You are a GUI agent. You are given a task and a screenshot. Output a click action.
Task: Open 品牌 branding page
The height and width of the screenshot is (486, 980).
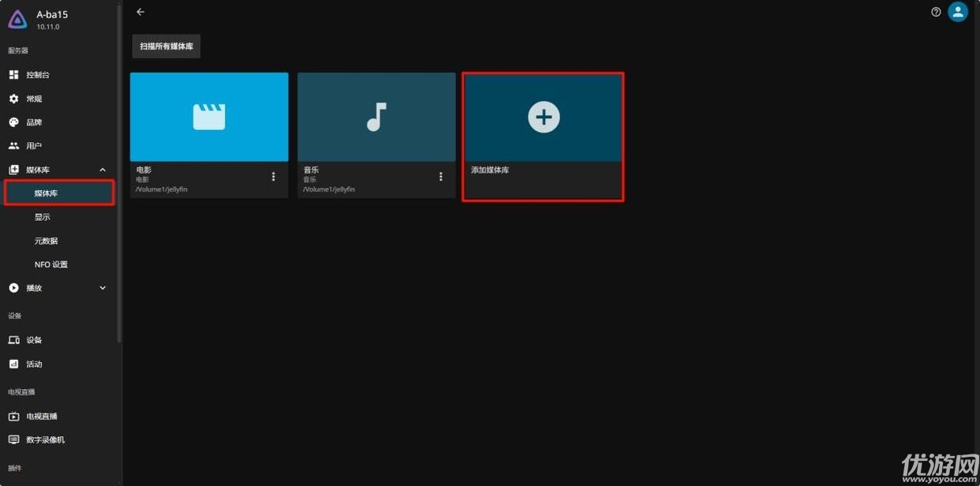point(34,122)
